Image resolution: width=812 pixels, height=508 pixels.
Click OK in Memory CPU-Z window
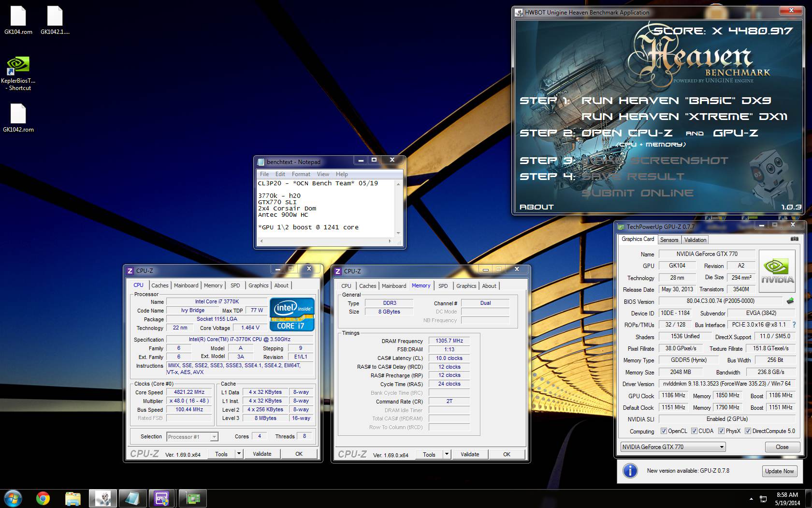(x=507, y=454)
